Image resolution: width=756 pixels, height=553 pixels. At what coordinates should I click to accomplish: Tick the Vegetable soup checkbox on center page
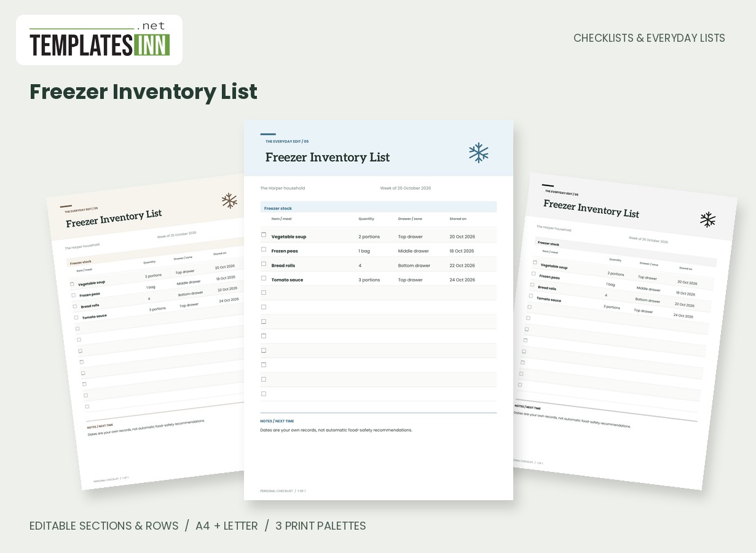(264, 235)
